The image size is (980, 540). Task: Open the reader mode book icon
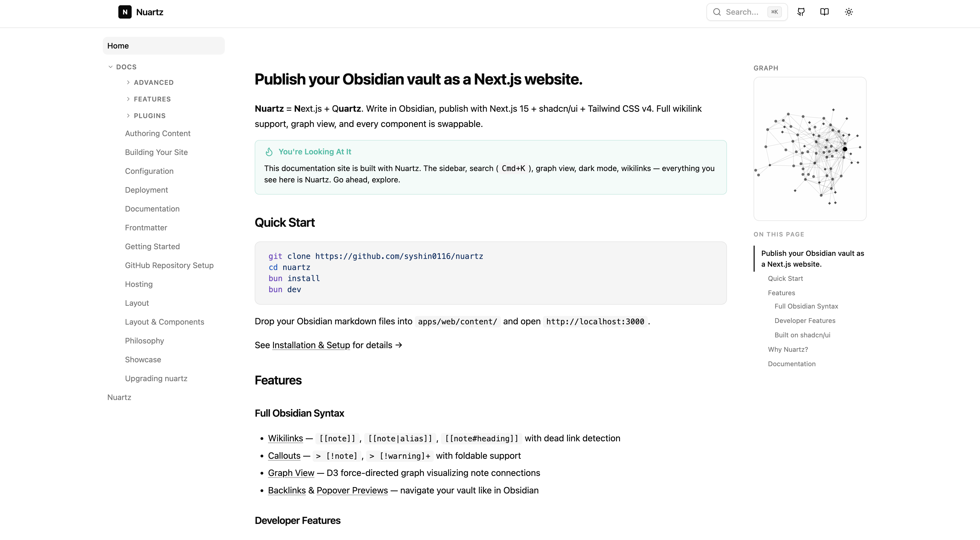click(x=825, y=12)
